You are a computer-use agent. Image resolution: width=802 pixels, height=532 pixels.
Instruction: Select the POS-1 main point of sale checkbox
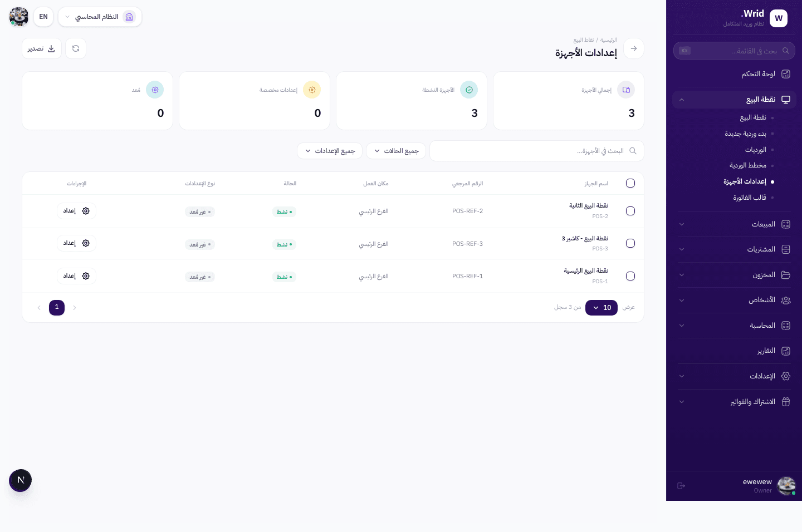click(x=630, y=276)
